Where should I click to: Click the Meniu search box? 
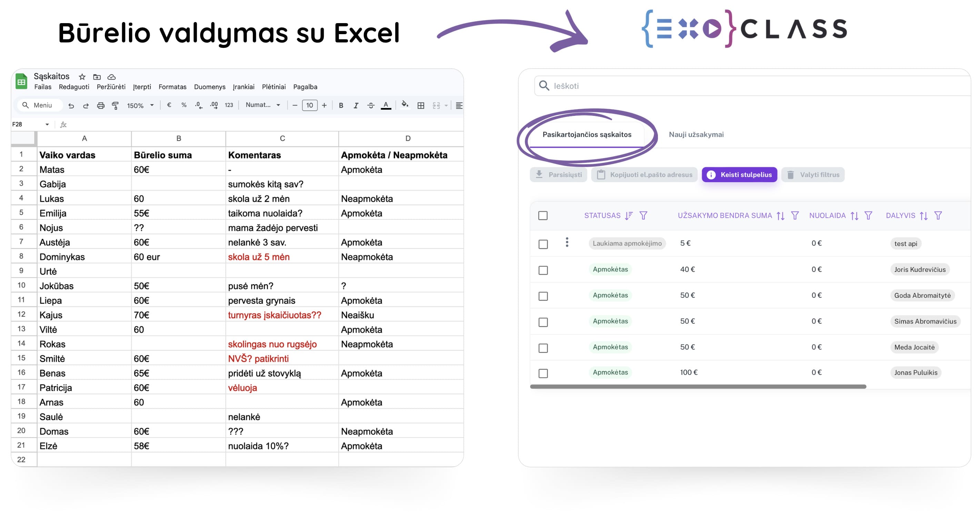point(40,105)
